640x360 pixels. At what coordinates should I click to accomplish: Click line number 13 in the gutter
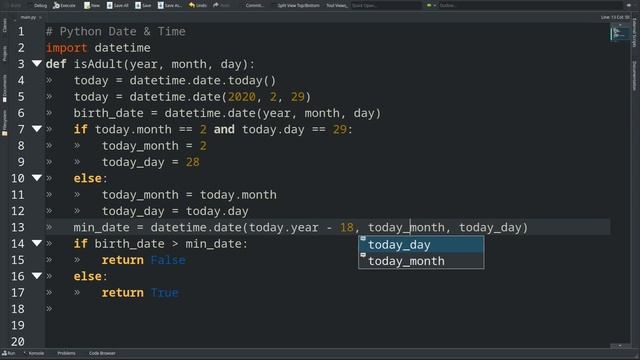pyautogui.click(x=18, y=227)
